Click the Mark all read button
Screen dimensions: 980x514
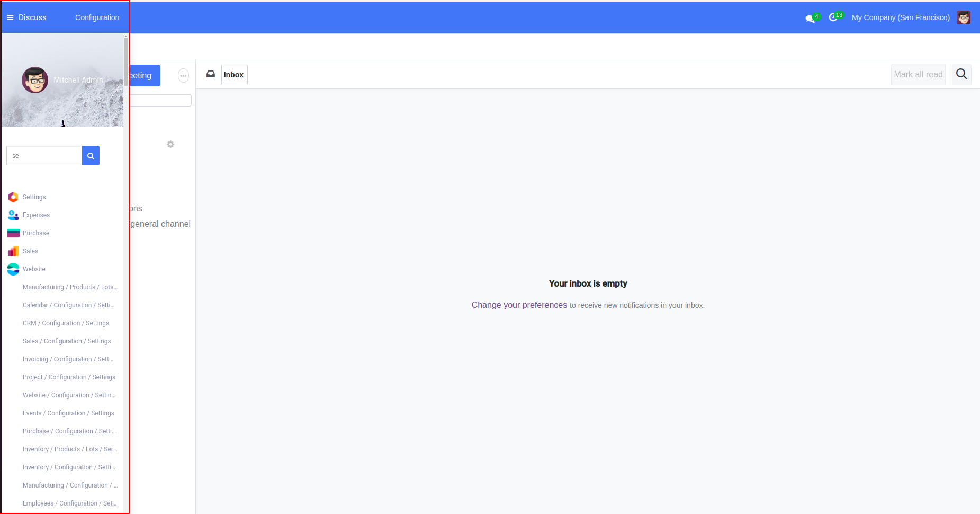918,75
